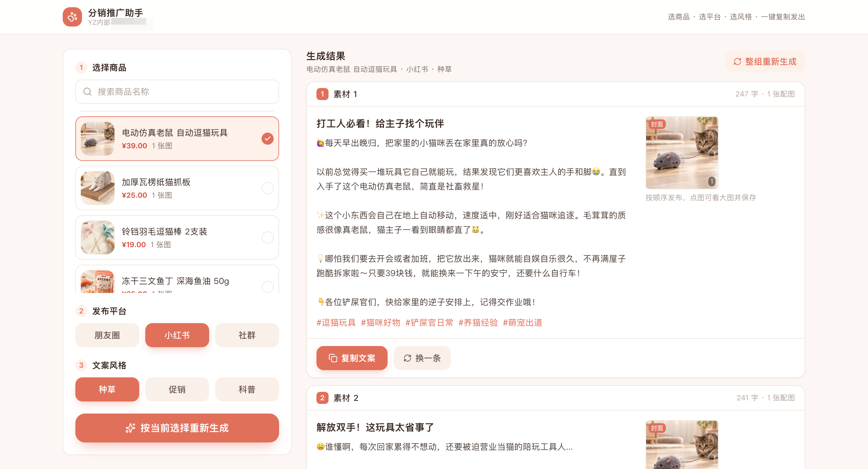Click title 解放双手！这玩具太省事了
868x469 pixels.
[x=375, y=428]
